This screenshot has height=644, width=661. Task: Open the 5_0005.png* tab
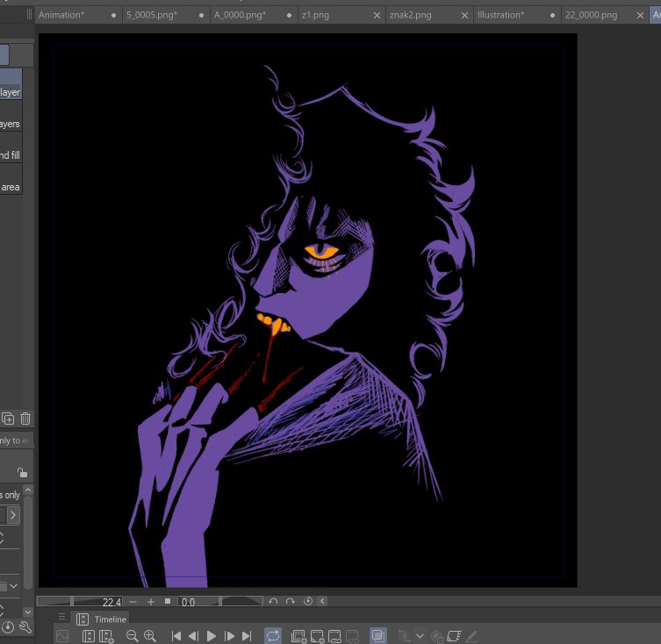pyautogui.click(x=166, y=15)
